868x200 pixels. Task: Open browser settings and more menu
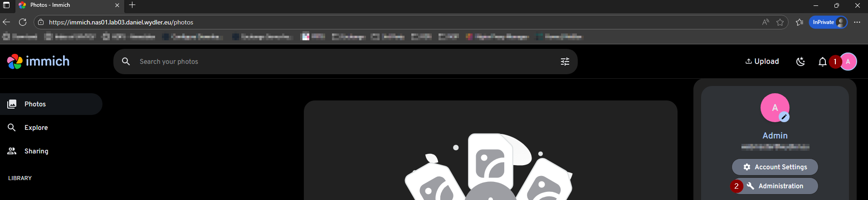pyautogui.click(x=857, y=22)
